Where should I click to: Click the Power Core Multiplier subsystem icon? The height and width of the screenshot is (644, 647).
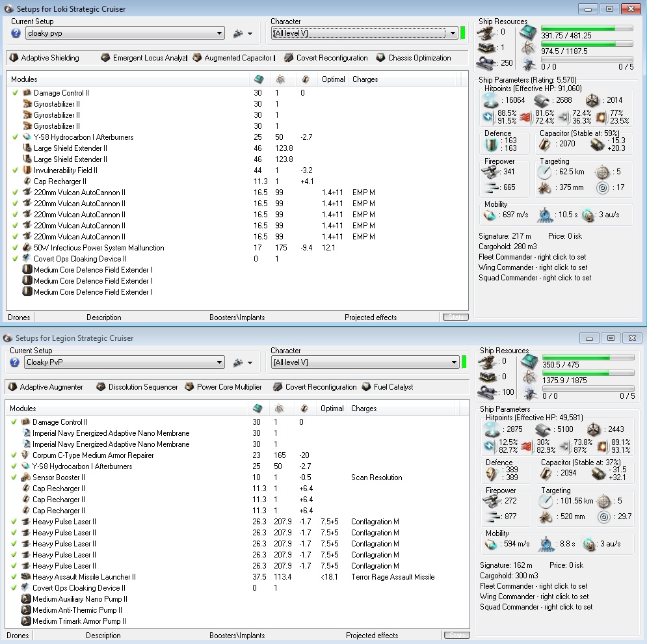click(189, 386)
